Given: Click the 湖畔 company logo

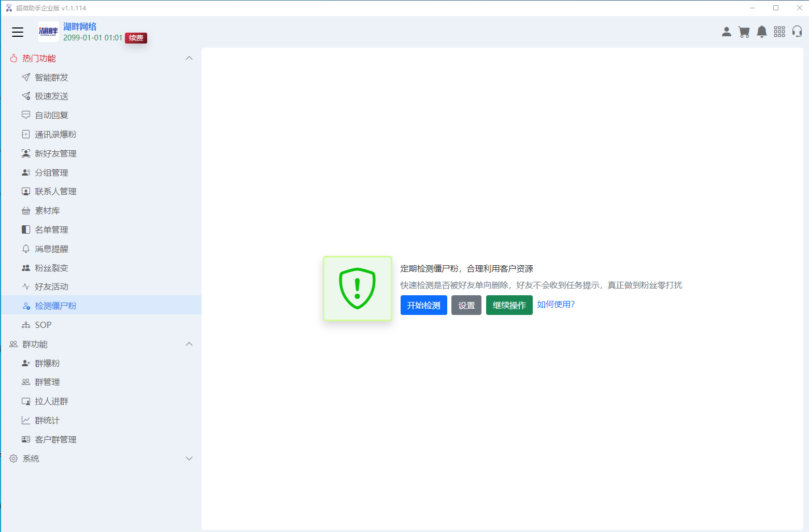Looking at the screenshot, I should coord(48,32).
